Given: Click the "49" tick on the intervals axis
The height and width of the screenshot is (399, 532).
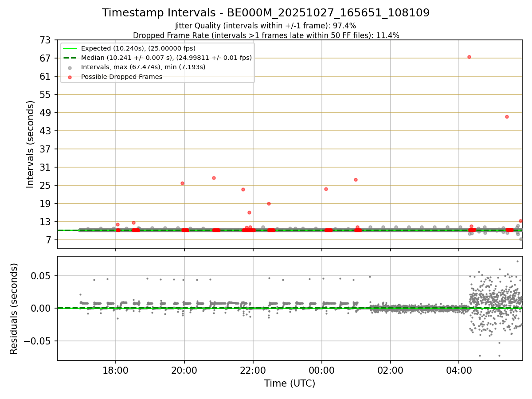Looking at the screenshot, I should 46,113.
